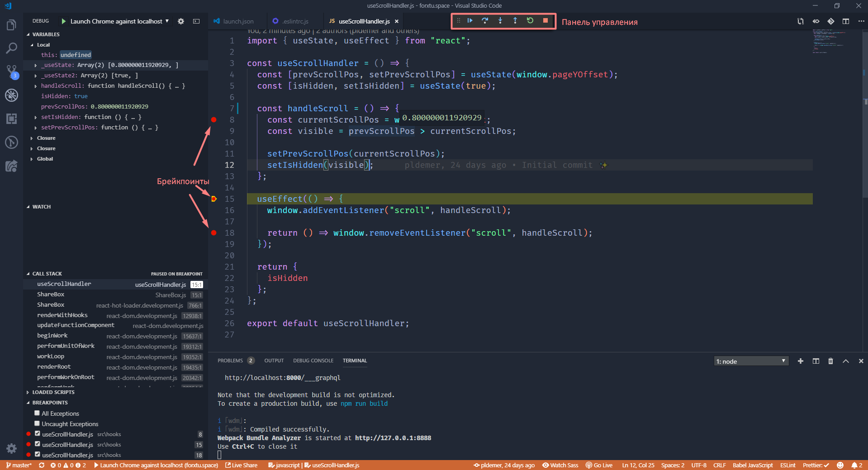Open terminal selector dropdown 1: node
Image resolution: width=868 pixels, height=470 pixels.
(x=751, y=361)
